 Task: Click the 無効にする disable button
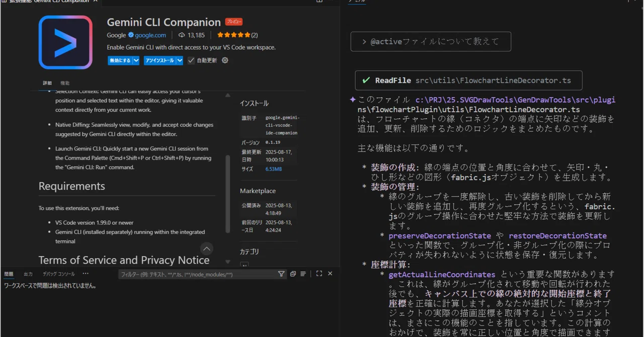120,60
